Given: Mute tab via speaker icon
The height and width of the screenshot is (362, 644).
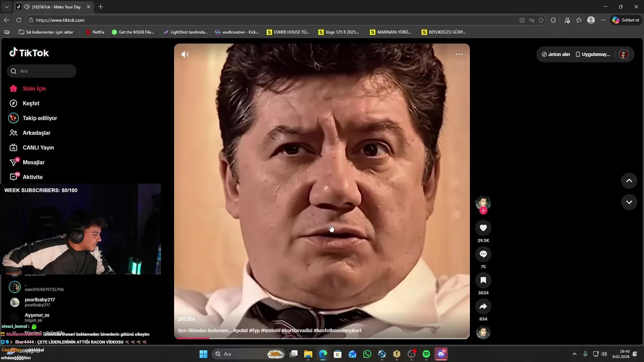Looking at the screenshot, I should click(26, 7).
